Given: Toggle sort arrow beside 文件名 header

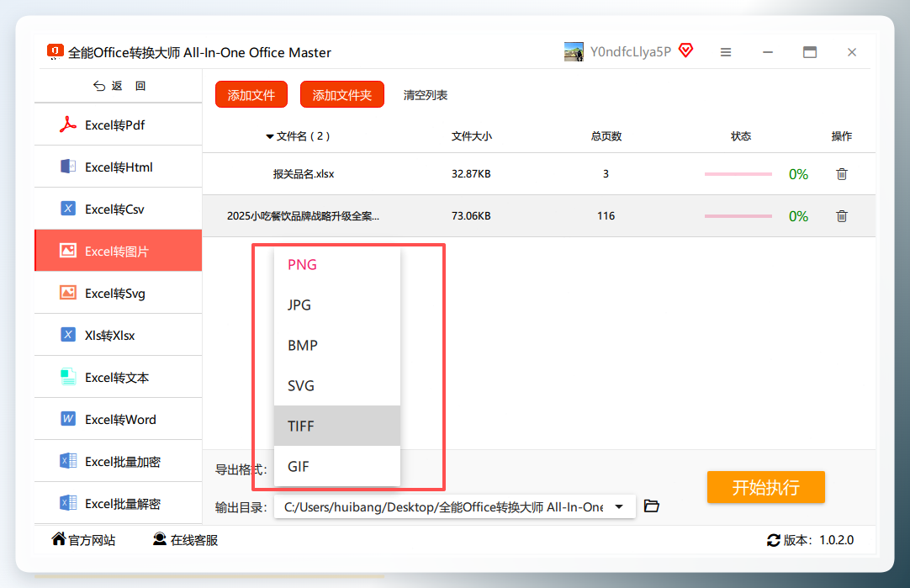Looking at the screenshot, I should [269, 136].
